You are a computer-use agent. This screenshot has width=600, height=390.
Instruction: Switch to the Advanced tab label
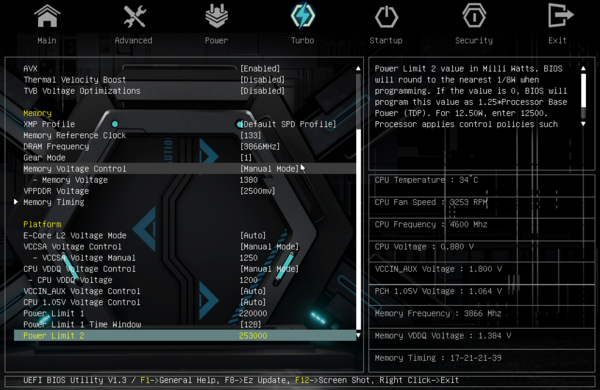tap(133, 41)
